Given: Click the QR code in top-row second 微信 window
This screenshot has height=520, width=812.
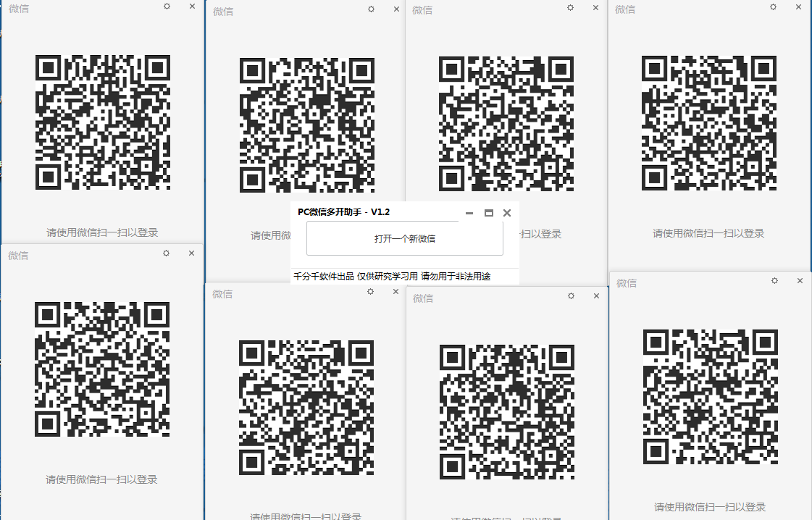Looking at the screenshot, I should click(x=306, y=125).
